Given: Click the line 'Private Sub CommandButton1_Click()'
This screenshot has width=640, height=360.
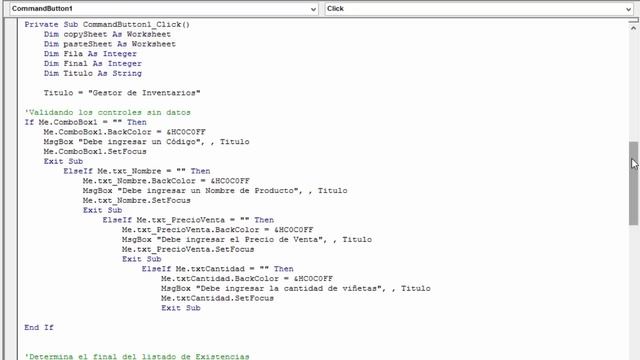Looking at the screenshot, I should pyautogui.click(x=107, y=24).
